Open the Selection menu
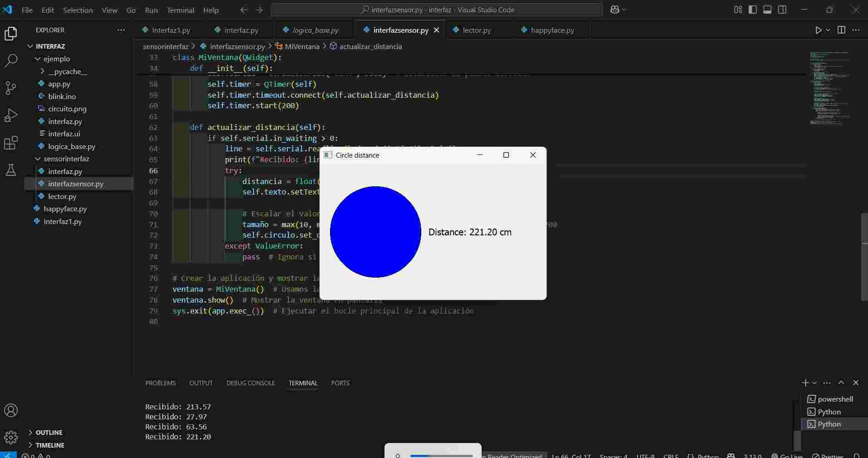 [78, 10]
